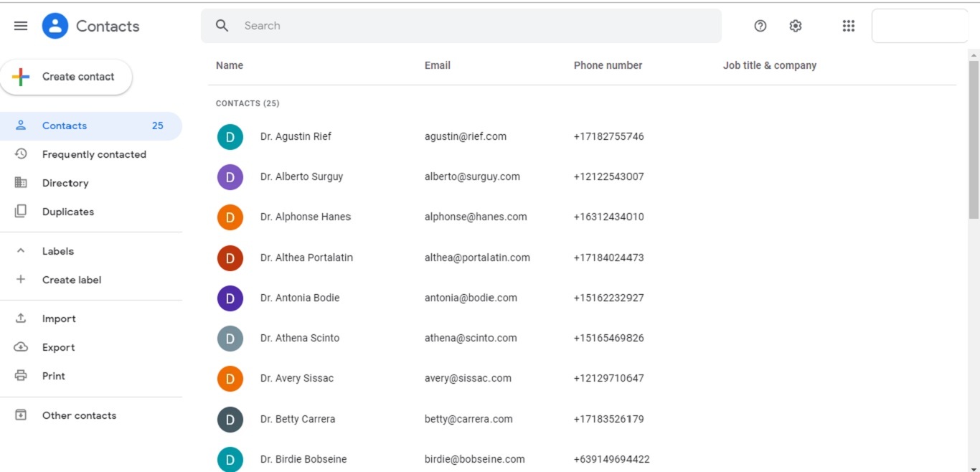
Task: Click the phone number +12122543007
Action: coord(609,176)
